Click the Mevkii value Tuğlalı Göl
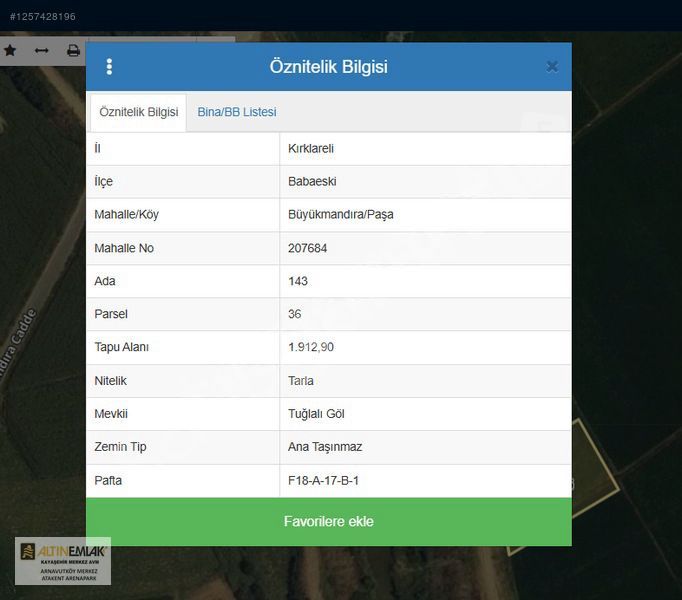Screen dimensions: 682x600 coord(316,414)
